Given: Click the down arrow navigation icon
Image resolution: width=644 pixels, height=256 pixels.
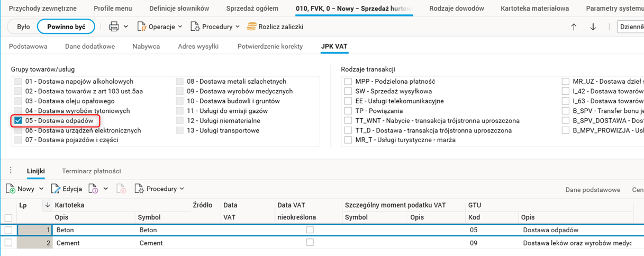Looking at the screenshot, I should click(593, 27).
